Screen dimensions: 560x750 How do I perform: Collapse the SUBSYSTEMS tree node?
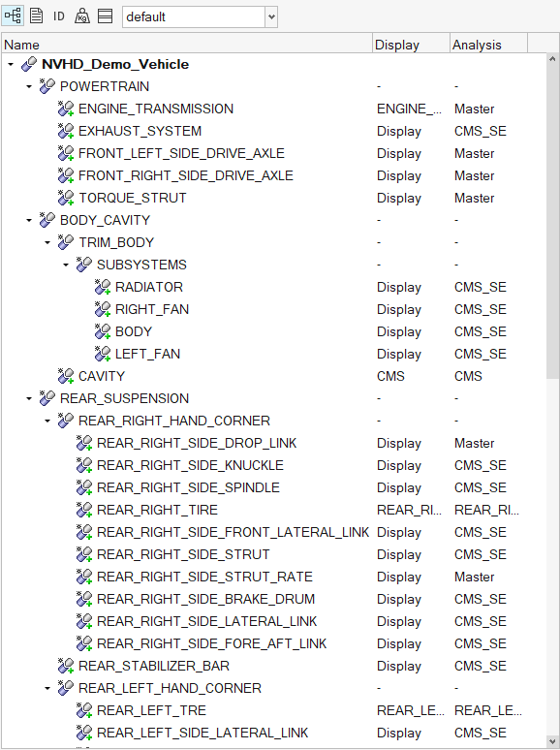pos(66,265)
